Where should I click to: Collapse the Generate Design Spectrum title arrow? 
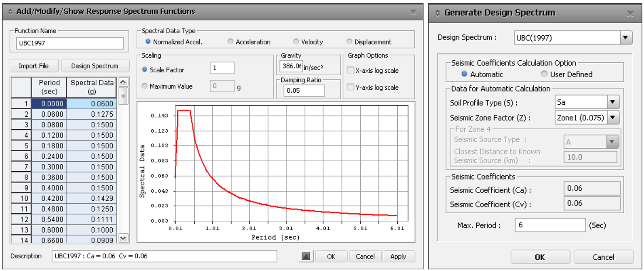tap(437, 13)
